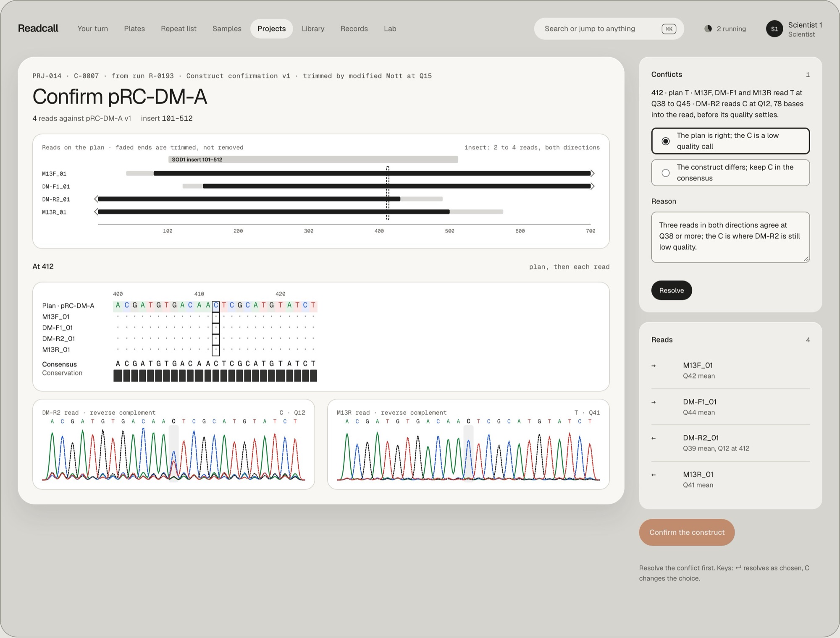Click the 'Q44 mean' text under DM-F1_01
The height and width of the screenshot is (638, 840).
click(x=698, y=413)
